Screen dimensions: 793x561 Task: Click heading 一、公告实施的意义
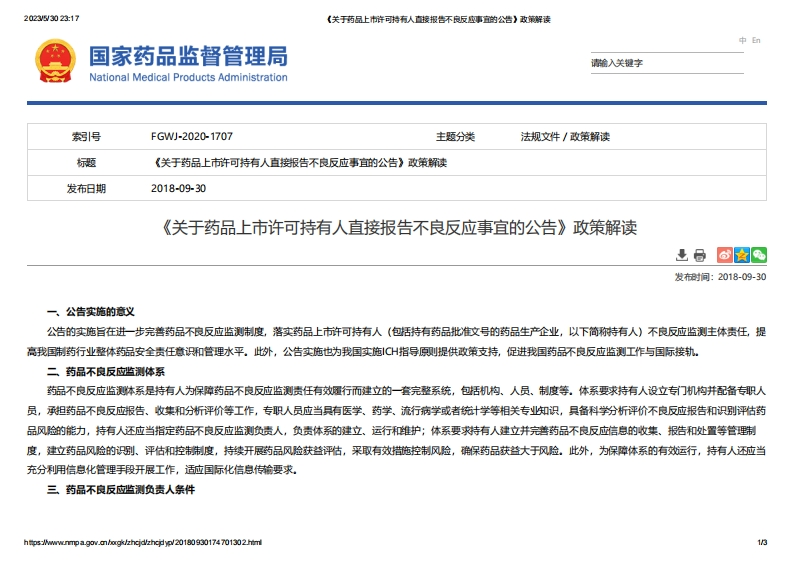[91, 312]
